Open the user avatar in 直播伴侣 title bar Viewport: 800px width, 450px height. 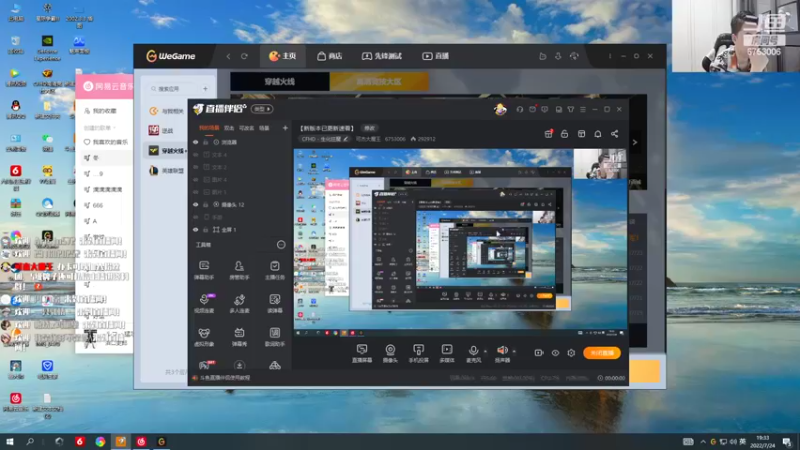[500, 109]
